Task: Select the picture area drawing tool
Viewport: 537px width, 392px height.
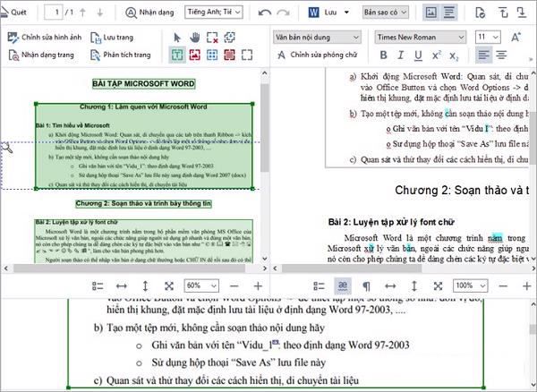Action: [x=195, y=55]
